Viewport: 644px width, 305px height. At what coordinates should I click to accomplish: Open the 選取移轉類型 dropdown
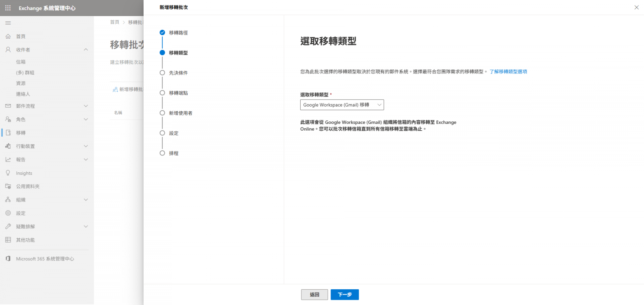click(342, 105)
